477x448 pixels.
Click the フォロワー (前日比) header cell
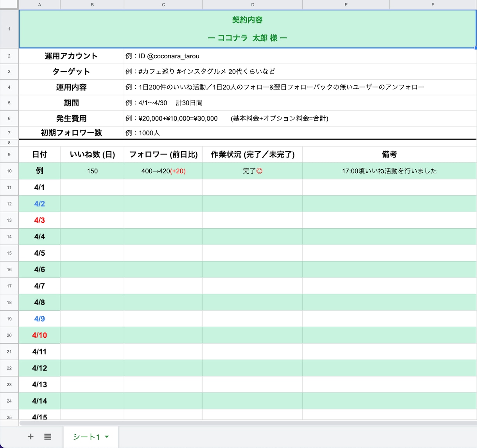click(x=163, y=154)
